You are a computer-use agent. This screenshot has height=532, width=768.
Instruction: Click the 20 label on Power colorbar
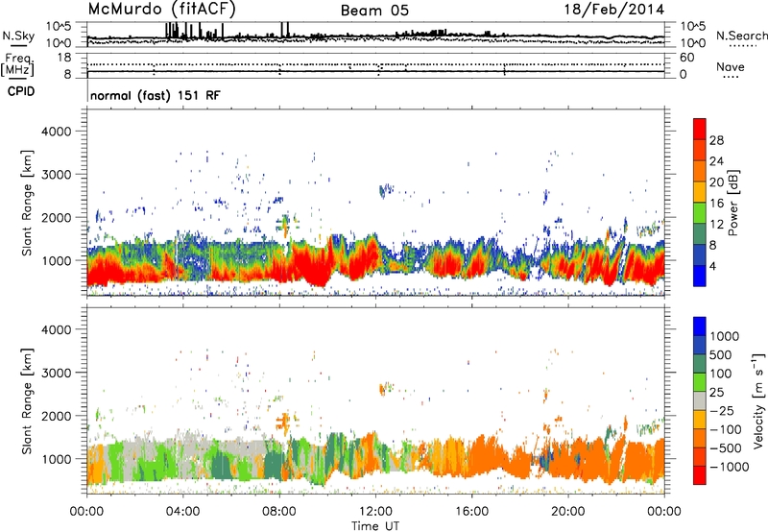716,182
